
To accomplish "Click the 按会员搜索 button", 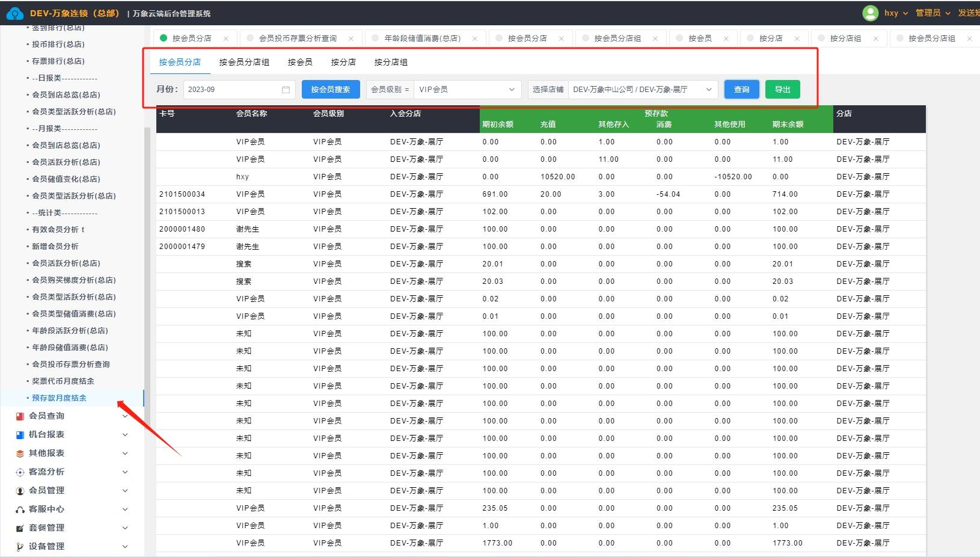I will coord(331,90).
